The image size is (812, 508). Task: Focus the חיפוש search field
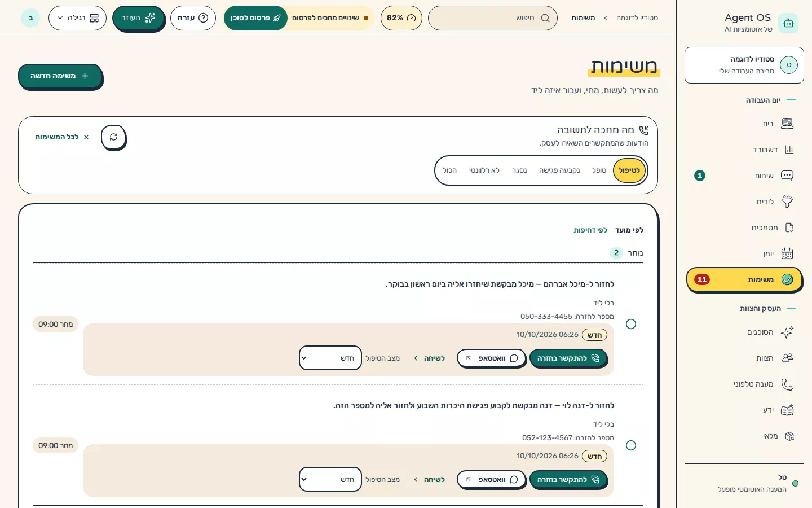tap(492, 18)
